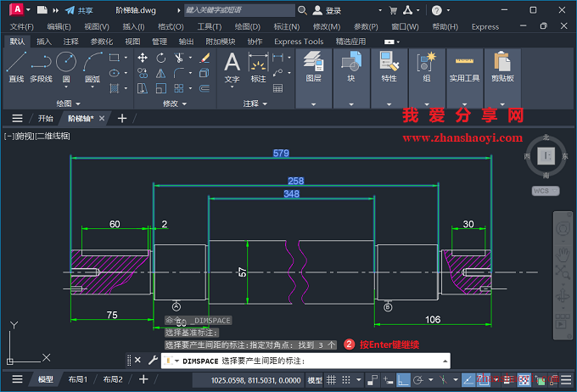
Task: Expand the command line history arrow
Action: pyautogui.click(x=445, y=361)
